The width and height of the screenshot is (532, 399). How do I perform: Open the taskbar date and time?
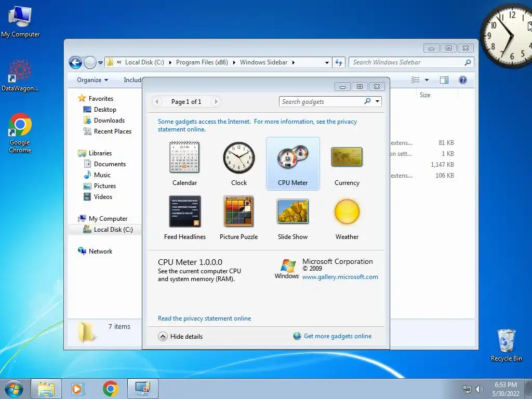click(x=506, y=389)
